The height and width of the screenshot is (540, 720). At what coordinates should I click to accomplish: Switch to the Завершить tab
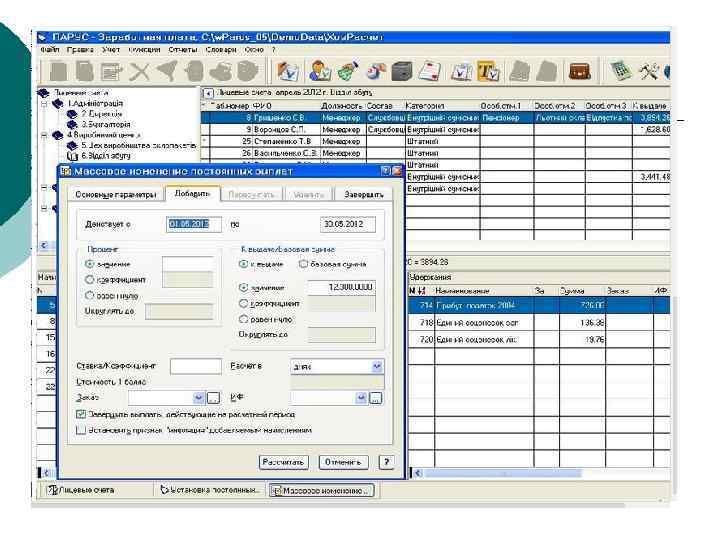click(364, 195)
